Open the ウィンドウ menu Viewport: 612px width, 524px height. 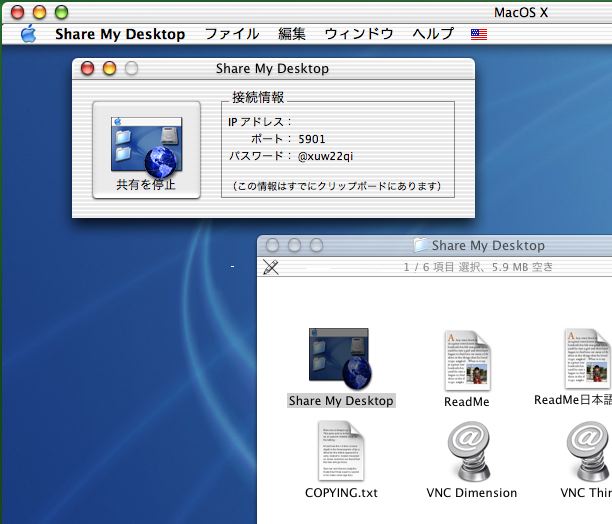coord(359,34)
